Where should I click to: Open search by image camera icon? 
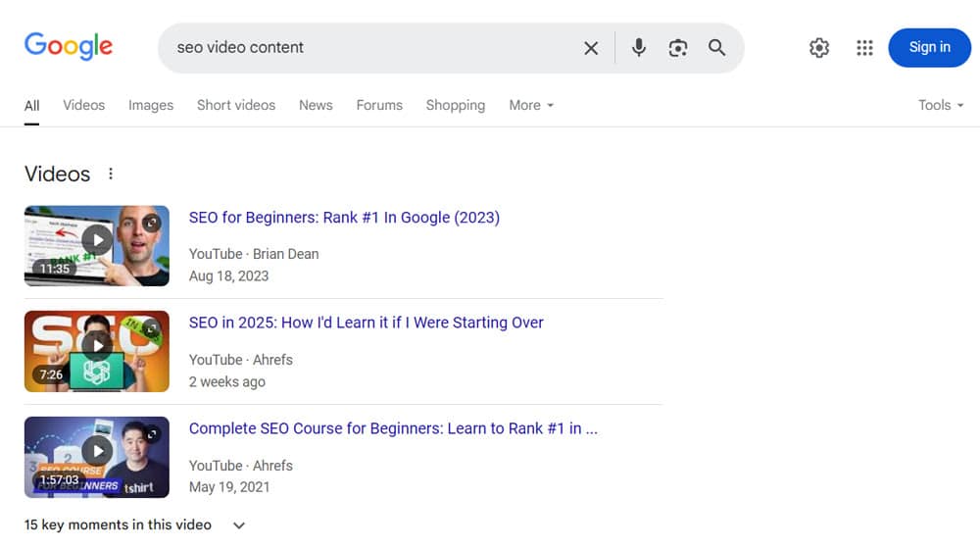coord(677,48)
